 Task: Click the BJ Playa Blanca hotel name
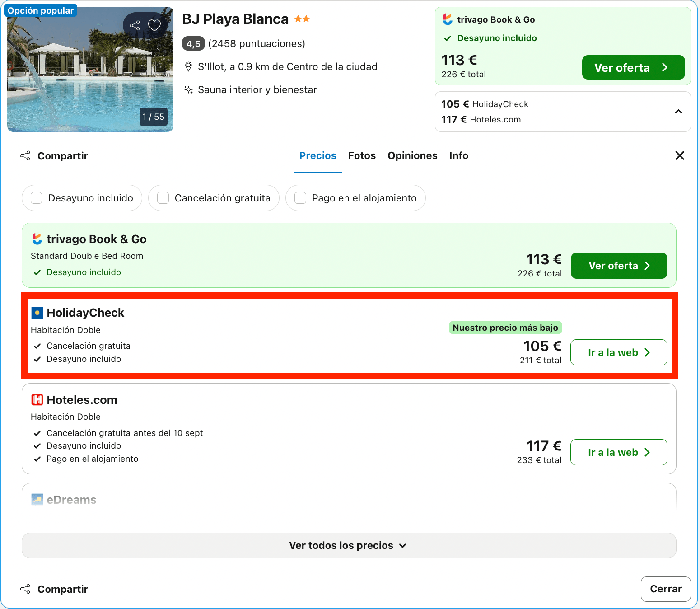(x=235, y=19)
